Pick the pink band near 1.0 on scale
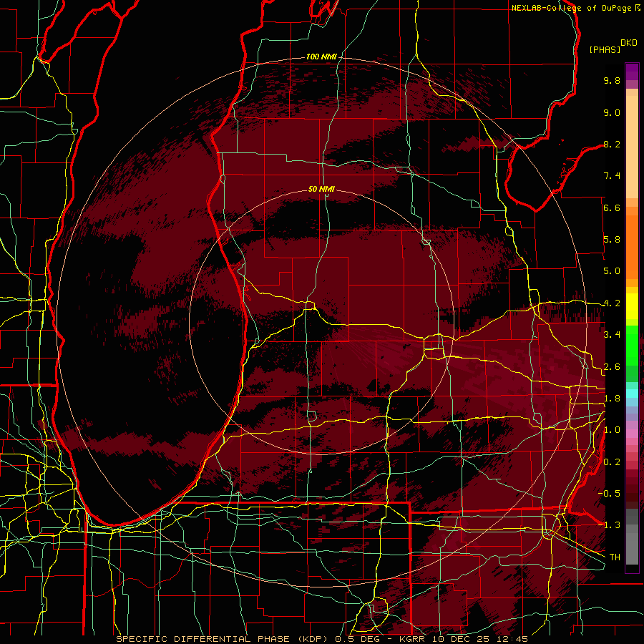644x644 pixels. click(x=632, y=434)
